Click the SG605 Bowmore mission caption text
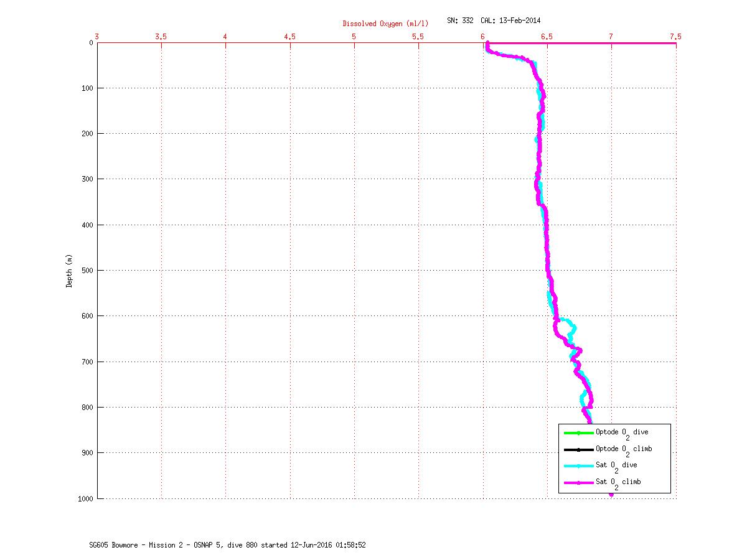 coord(227,545)
